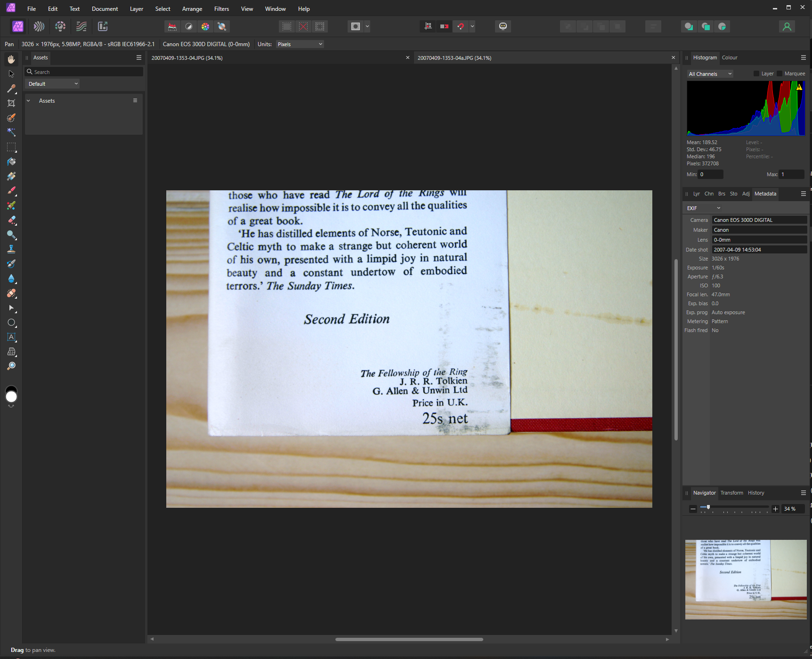
Task: Open the Quick Mask options arrow
Action: tap(367, 26)
